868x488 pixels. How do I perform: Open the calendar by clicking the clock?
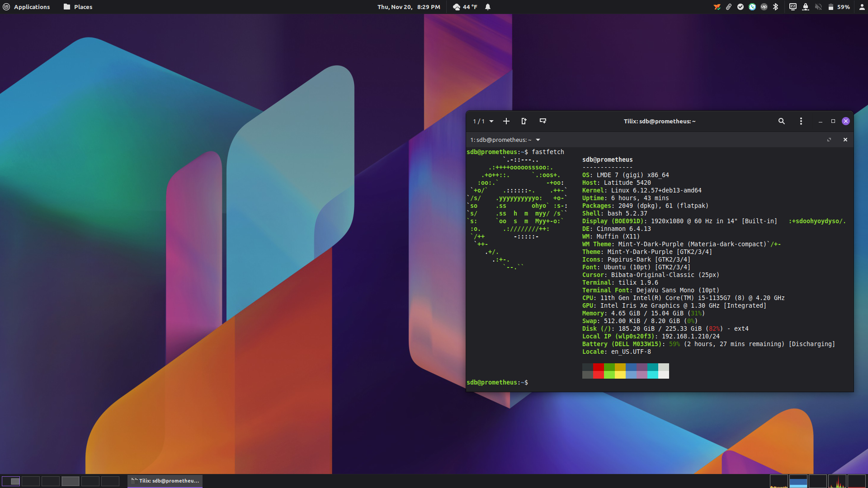pos(409,7)
